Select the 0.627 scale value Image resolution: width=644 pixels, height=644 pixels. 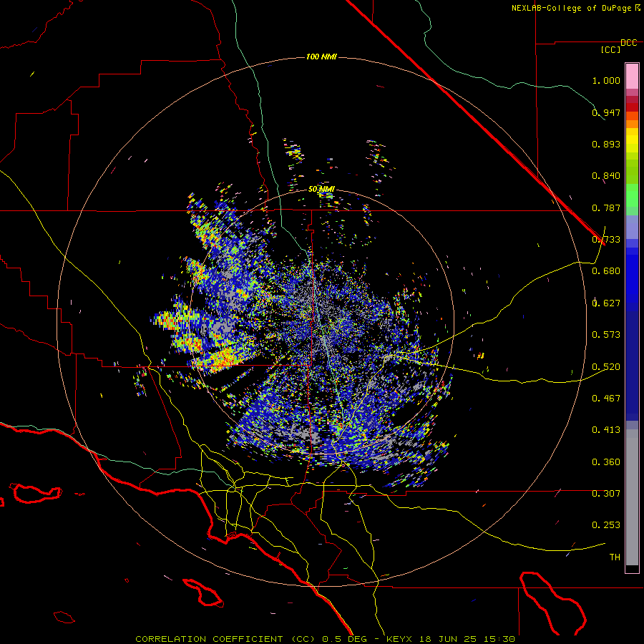606,303
